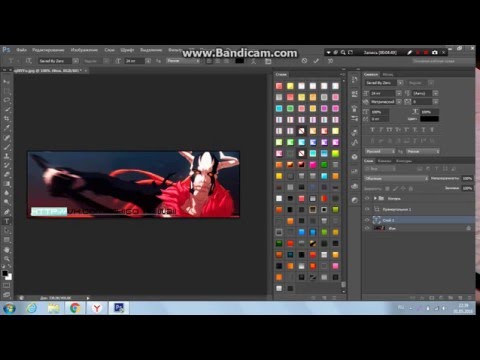The height and width of the screenshot is (360, 480).
Task: Select the Lasso tool
Action: pos(7,100)
